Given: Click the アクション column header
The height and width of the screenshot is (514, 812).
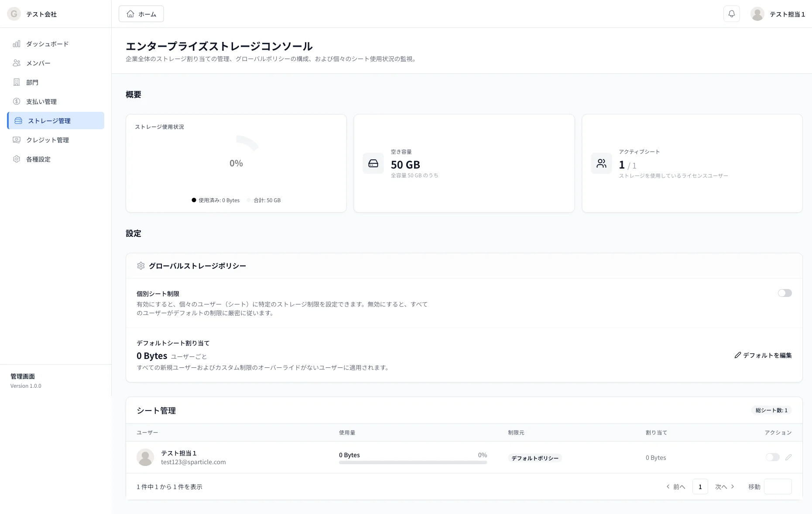Looking at the screenshot, I should point(778,432).
